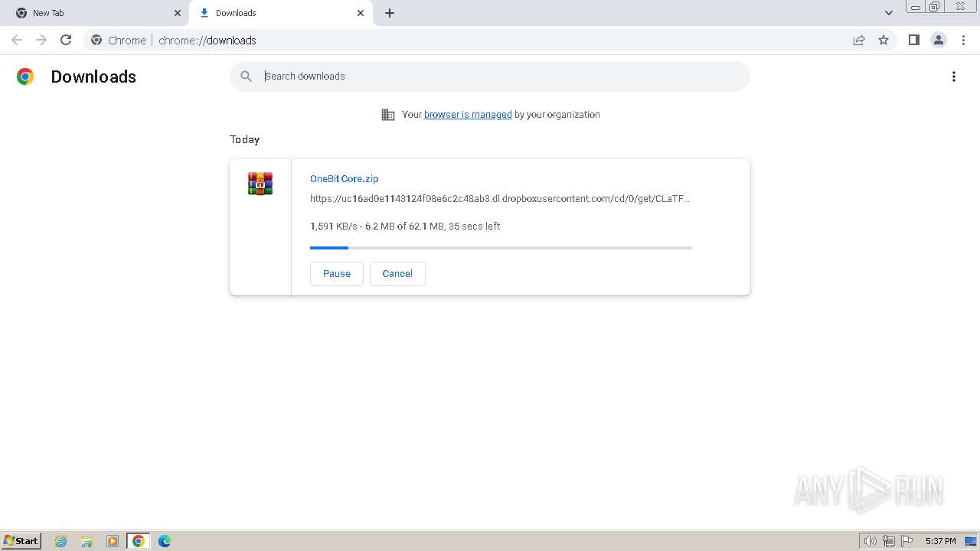Click the 5:37 PM system clock
This screenshot has height=551, width=980.
tap(941, 541)
